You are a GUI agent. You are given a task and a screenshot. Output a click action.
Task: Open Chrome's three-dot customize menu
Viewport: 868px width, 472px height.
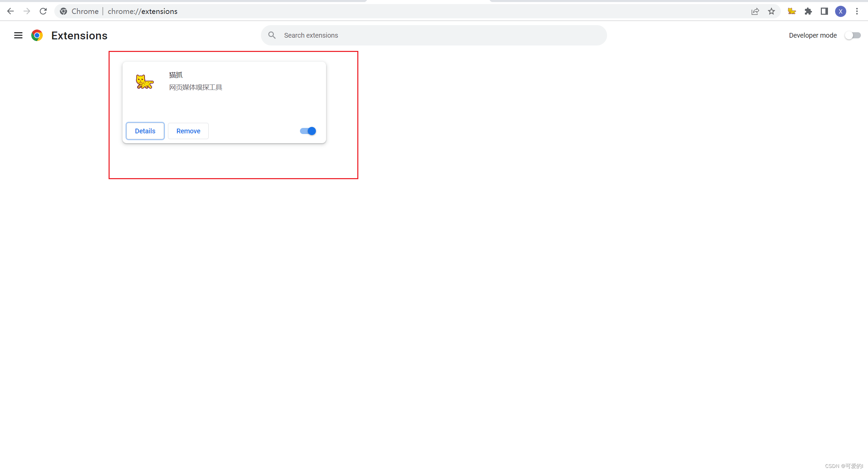[x=857, y=12]
